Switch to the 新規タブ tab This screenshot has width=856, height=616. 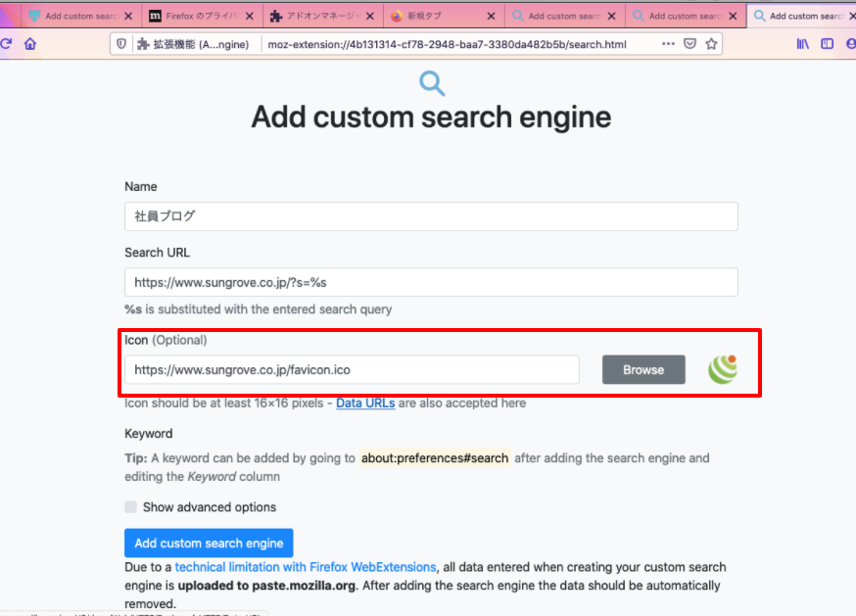tap(436, 16)
